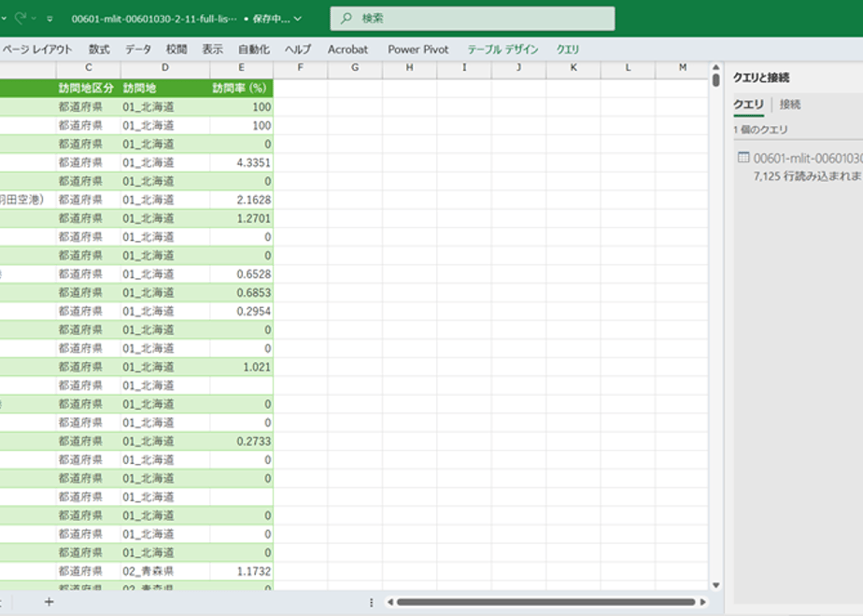
Task: Select cell with value 4.3351
Action: 241,162
